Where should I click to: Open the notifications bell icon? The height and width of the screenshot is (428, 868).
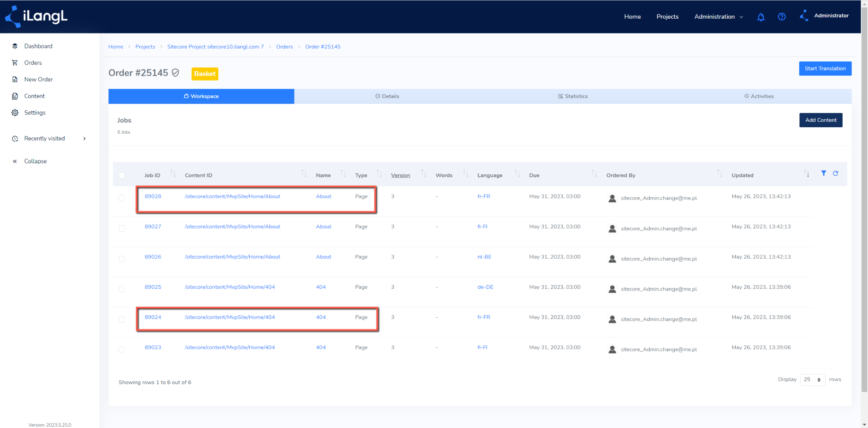761,17
